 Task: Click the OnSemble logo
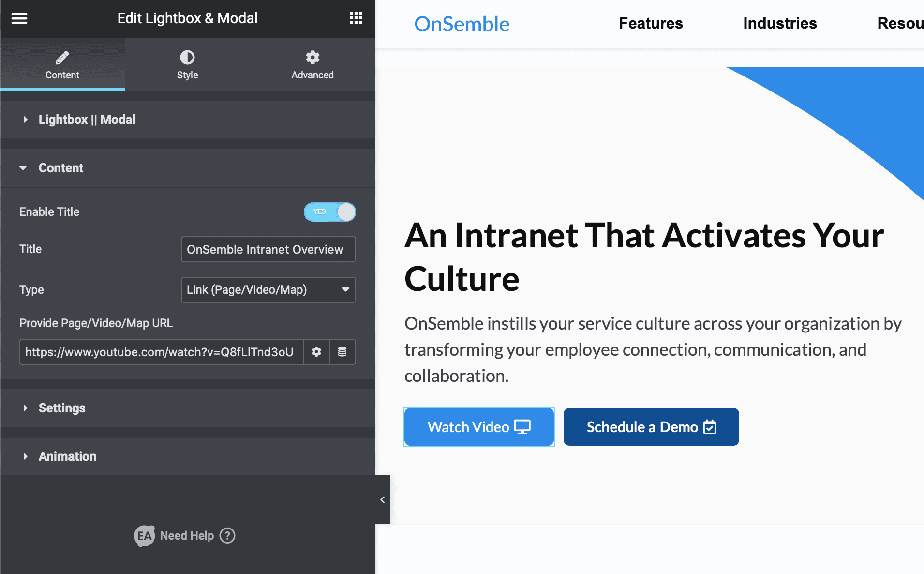462,24
